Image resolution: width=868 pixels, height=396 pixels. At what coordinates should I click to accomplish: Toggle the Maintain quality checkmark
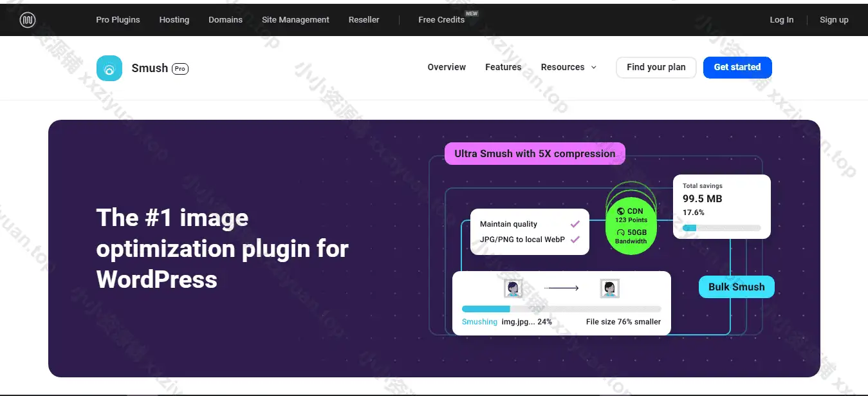pos(575,224)
